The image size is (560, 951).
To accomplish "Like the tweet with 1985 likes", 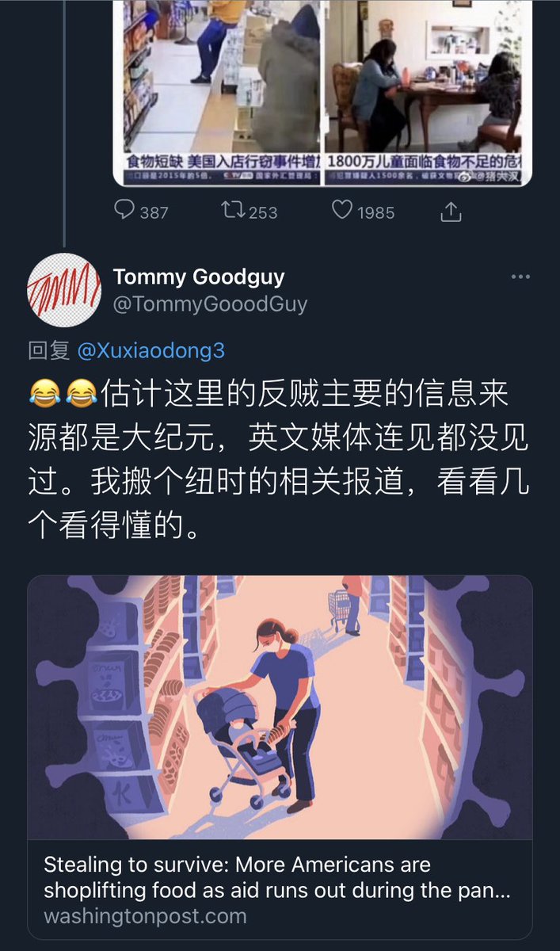I will (x=341, y=211).
